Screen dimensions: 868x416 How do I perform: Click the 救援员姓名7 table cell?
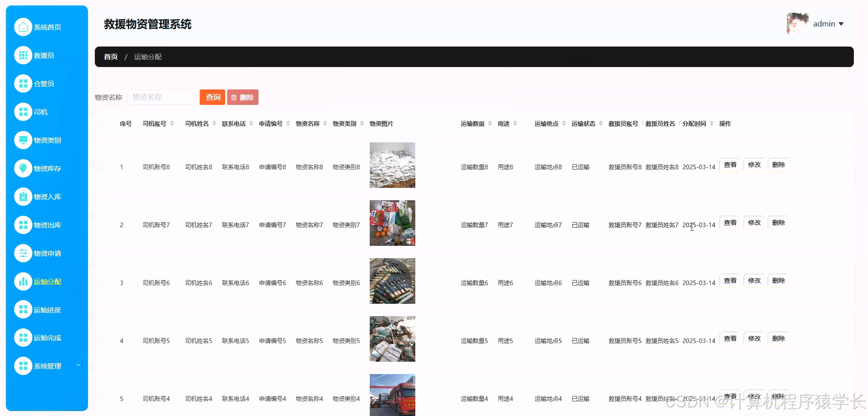pos(662,225)
